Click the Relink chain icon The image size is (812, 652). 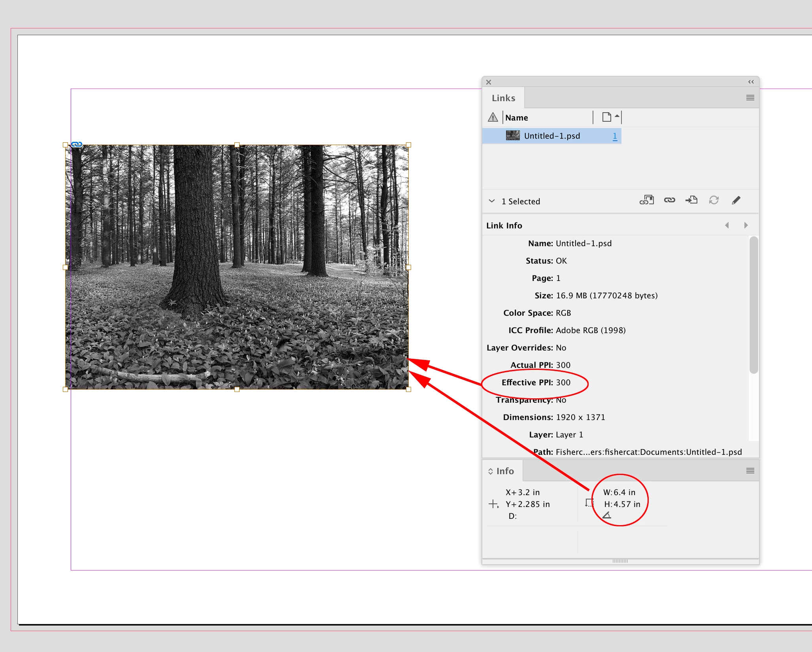click(x=669, y=200)
